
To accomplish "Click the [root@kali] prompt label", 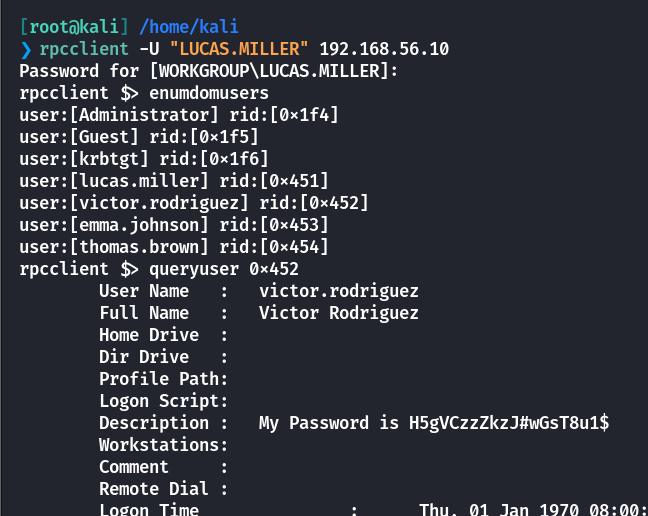I will [x=74, y=27].
